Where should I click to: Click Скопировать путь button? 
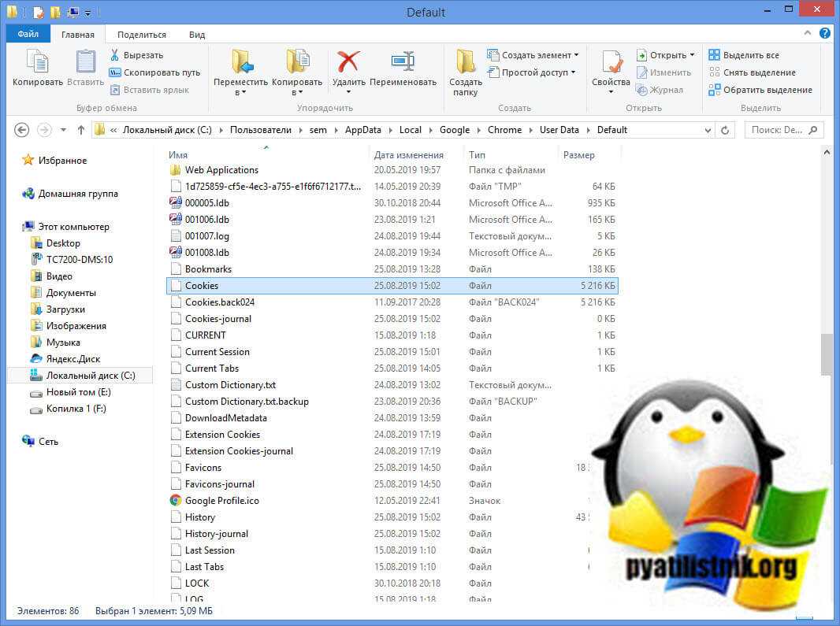pos(154,72)
